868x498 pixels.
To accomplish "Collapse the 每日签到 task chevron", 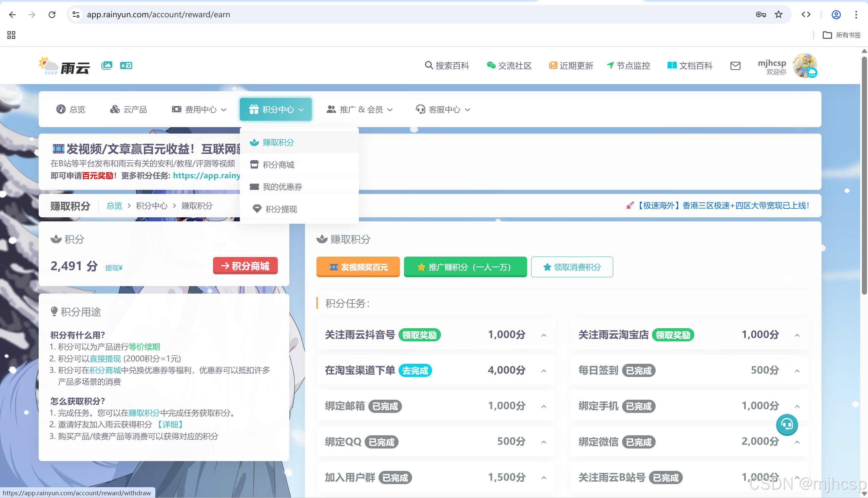I will pos(797,371).
